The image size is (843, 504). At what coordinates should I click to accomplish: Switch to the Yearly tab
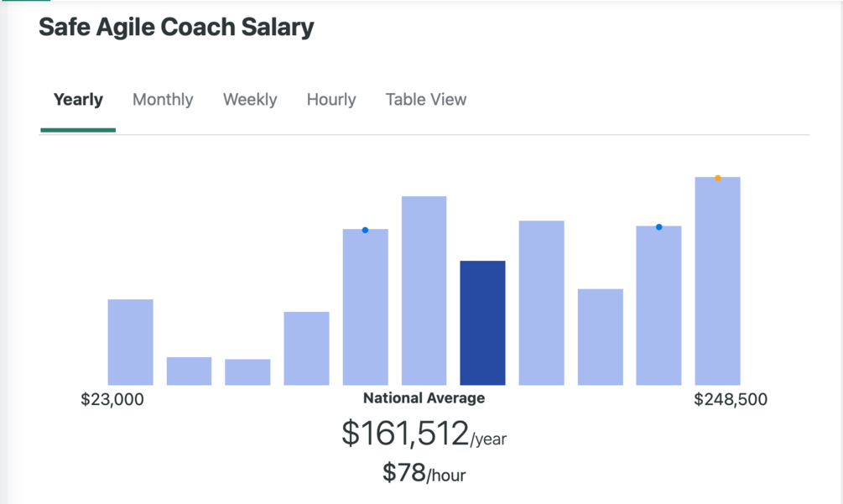coord(78,100)
